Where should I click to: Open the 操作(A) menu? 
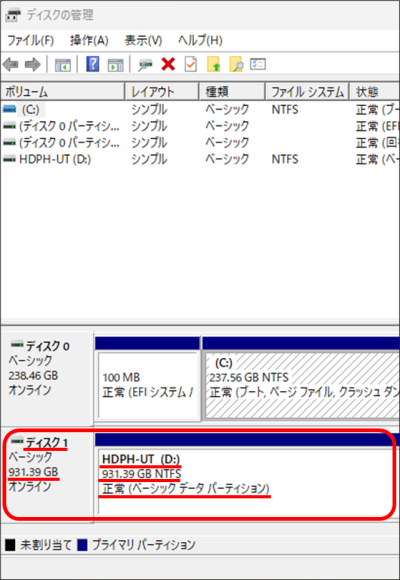click(89, 40)
